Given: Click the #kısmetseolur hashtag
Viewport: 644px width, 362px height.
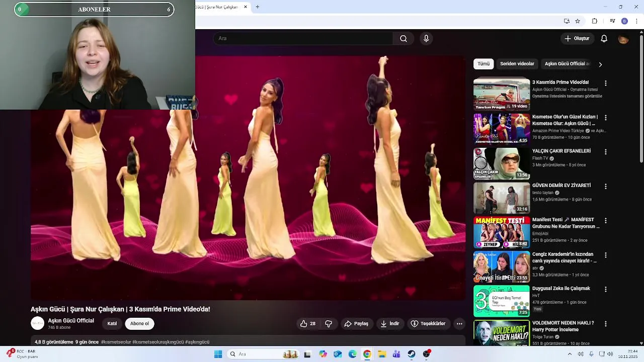Looking at the screenshot, I should pos(115,342).
